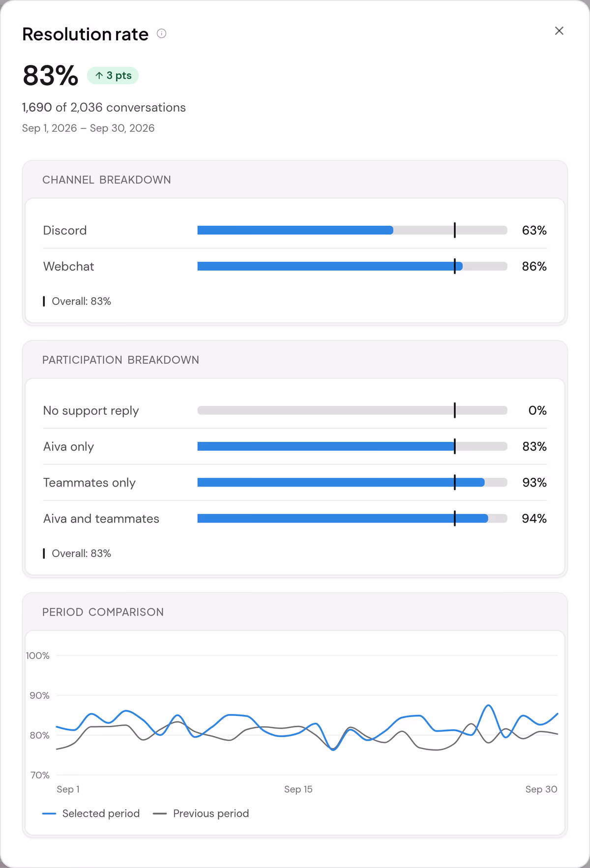Image resolution: width=590 pixels, height=868 pixels.
Task: Click the Period Comparison section header
Action: pos(103,612)
